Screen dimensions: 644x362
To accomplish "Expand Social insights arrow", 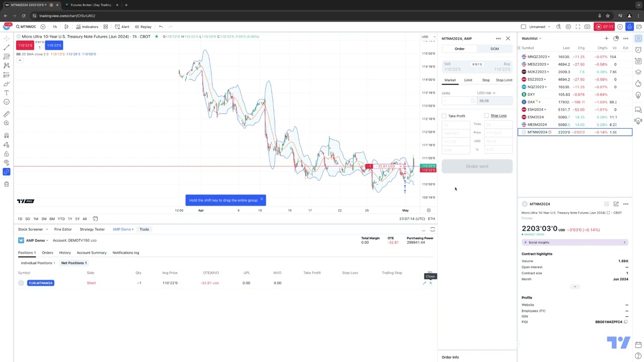I will click(x=624, y=242).
